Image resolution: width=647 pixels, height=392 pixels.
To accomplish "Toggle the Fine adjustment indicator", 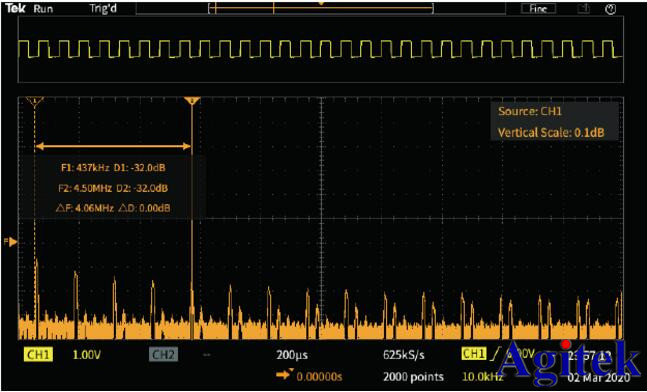I will tap(538, 9).
